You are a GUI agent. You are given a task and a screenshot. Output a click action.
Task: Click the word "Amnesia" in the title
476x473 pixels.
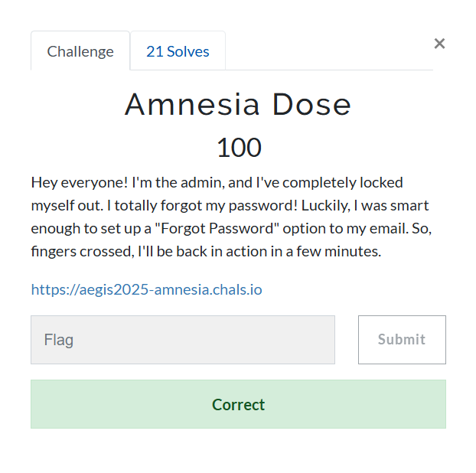click(191, 105)
